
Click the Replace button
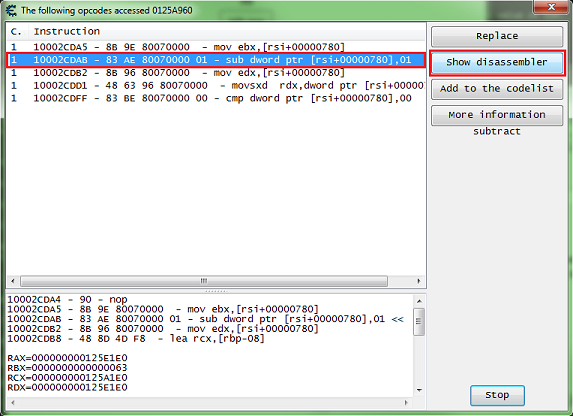coord(497,36)
